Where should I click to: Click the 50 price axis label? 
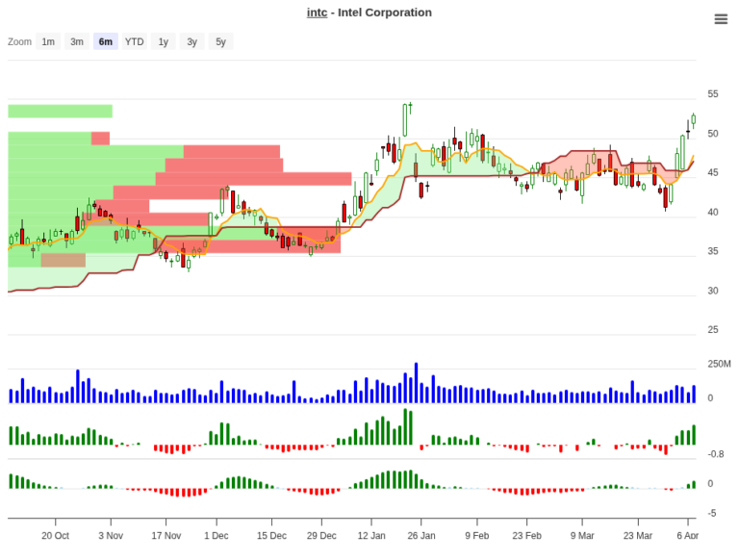click(x=713, y=134)
